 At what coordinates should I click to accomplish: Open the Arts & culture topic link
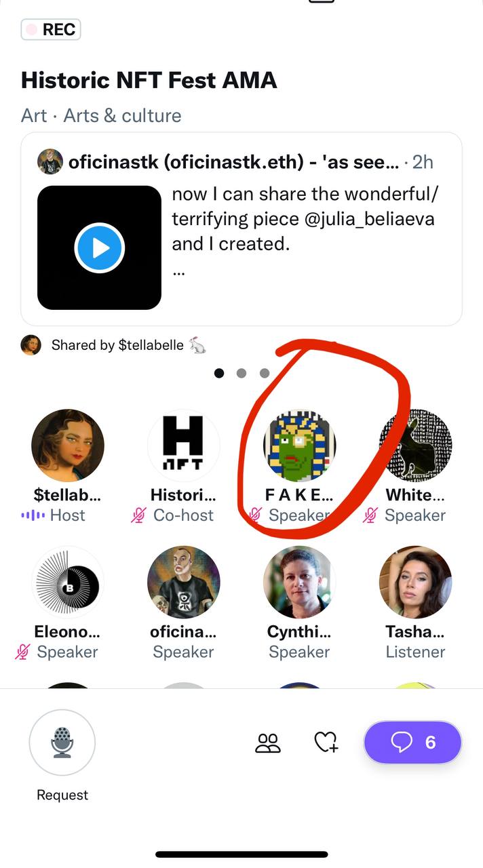click(x=122, y=115)
